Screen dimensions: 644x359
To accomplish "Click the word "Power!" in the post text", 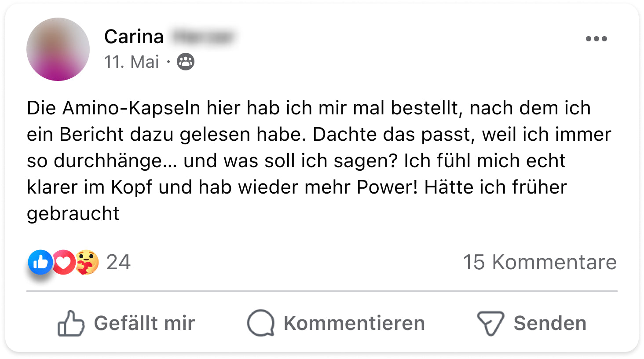I will pyautogui.click(x=387, y=187).
